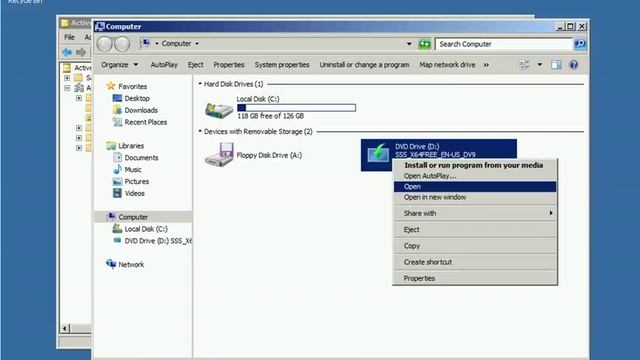The width and height of the screenshot is (640, 360).
Task: Click dropdown arrow after Computer in breadcrumb
Action: click(197, 43)
